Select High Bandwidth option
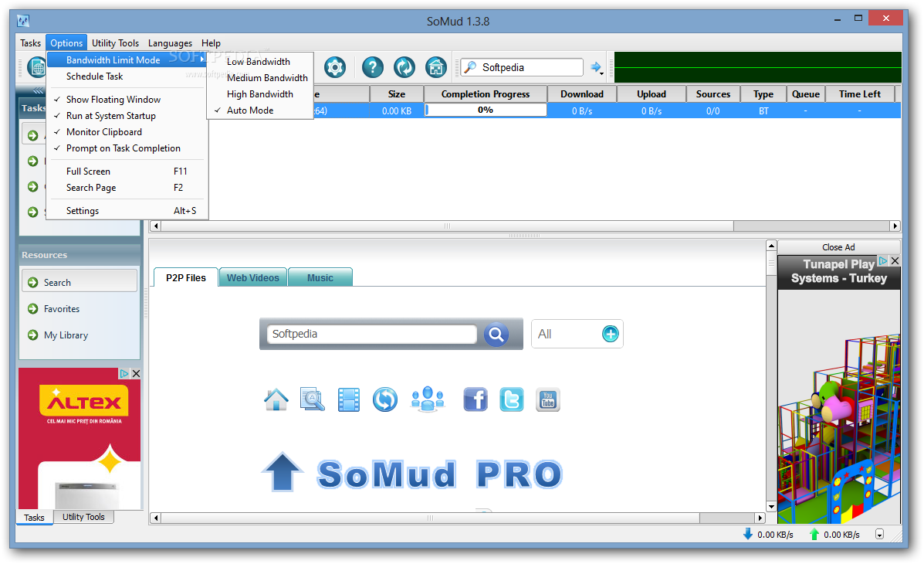The height and width of the screenshot is (564, 924). click(260, 93)
